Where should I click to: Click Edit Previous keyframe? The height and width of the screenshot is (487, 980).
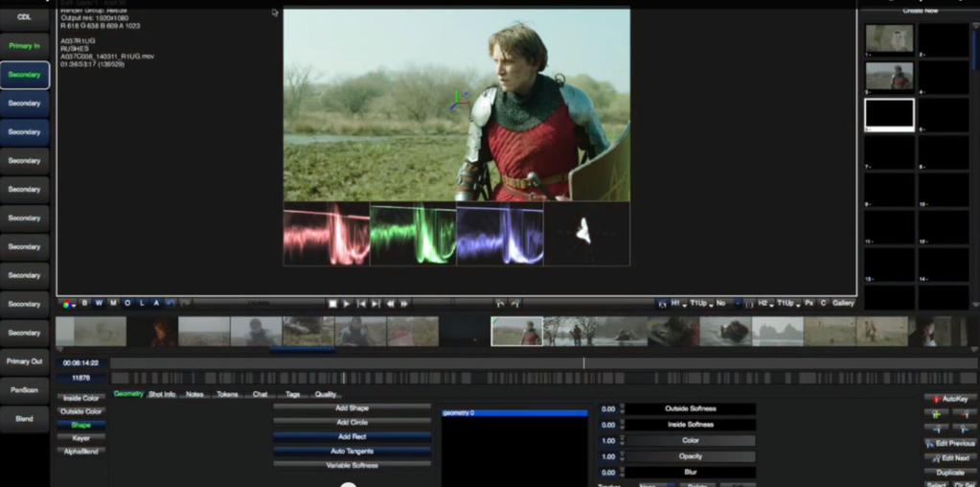(x=950, y=443)
